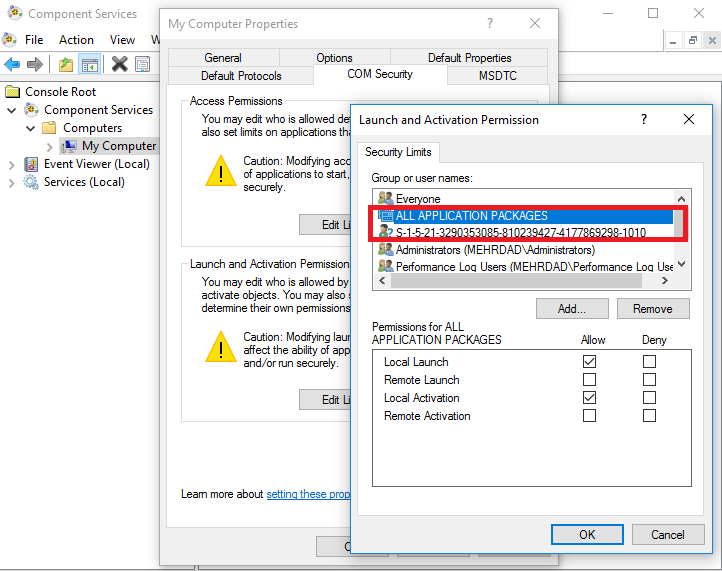
Task: Click the Administrators group icon
Action: (x=385, y=250)
